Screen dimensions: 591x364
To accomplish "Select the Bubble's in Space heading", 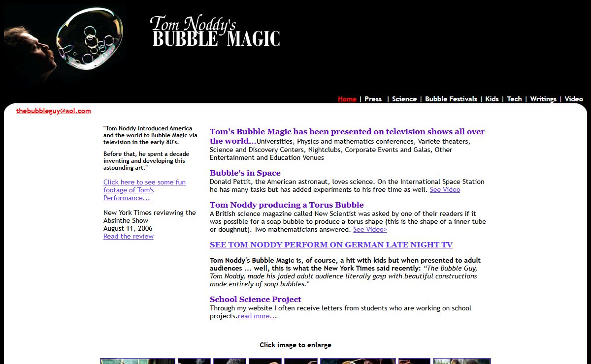I will [x=245, y=173].
